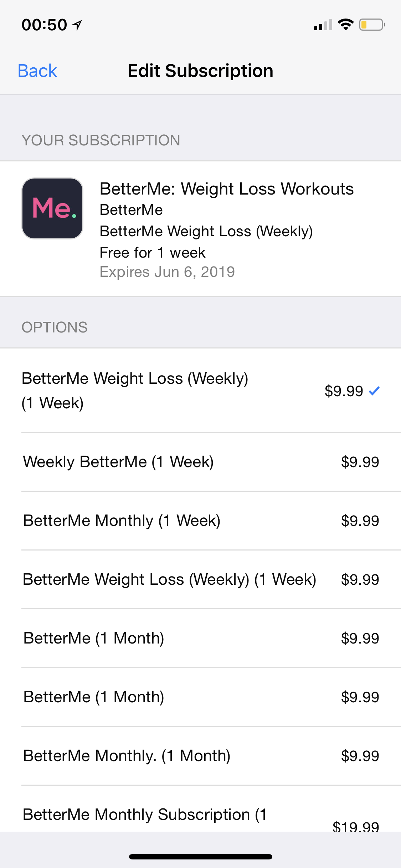
Task: Tap the cellular signal bars
Action: click(x=323, y=25)
